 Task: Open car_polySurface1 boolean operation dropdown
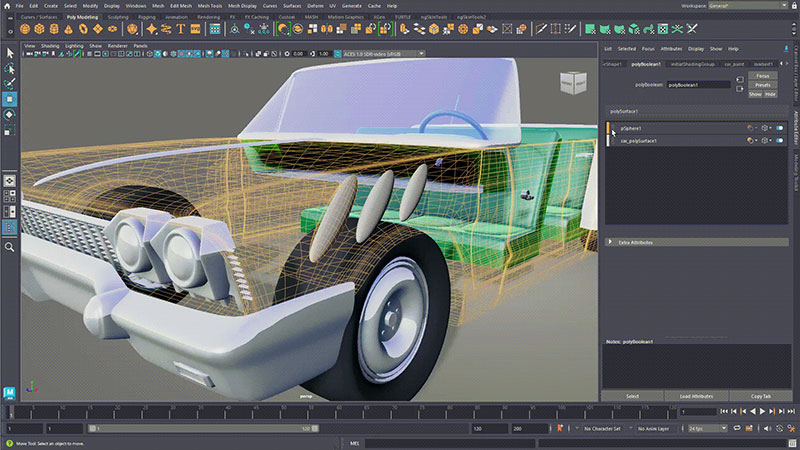[751, 140]
